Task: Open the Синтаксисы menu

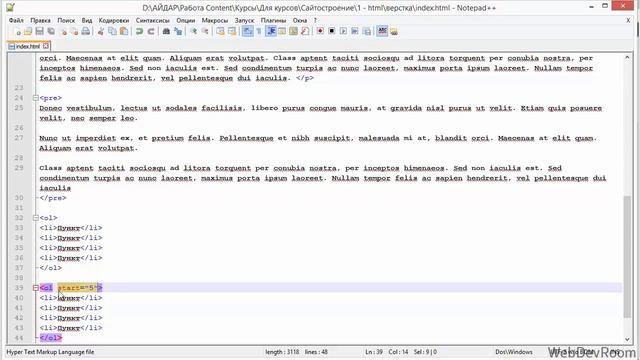Action: (x=153, y=20)
